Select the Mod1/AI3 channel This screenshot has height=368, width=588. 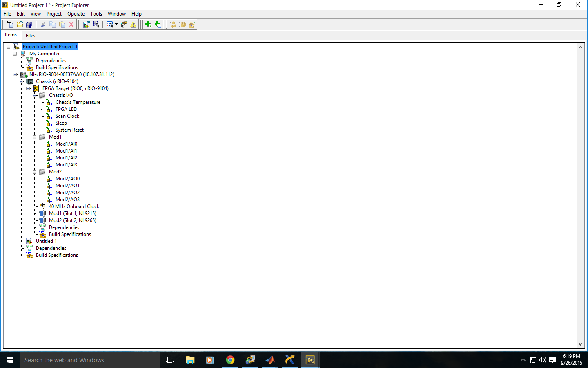pyautogui.click(x=66, y=165)
